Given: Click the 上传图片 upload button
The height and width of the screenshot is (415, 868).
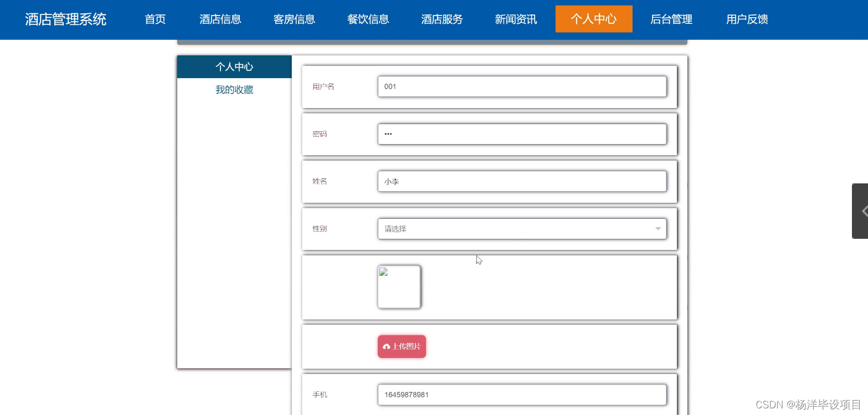Looking at the screenshot, I should click(402, 346).
